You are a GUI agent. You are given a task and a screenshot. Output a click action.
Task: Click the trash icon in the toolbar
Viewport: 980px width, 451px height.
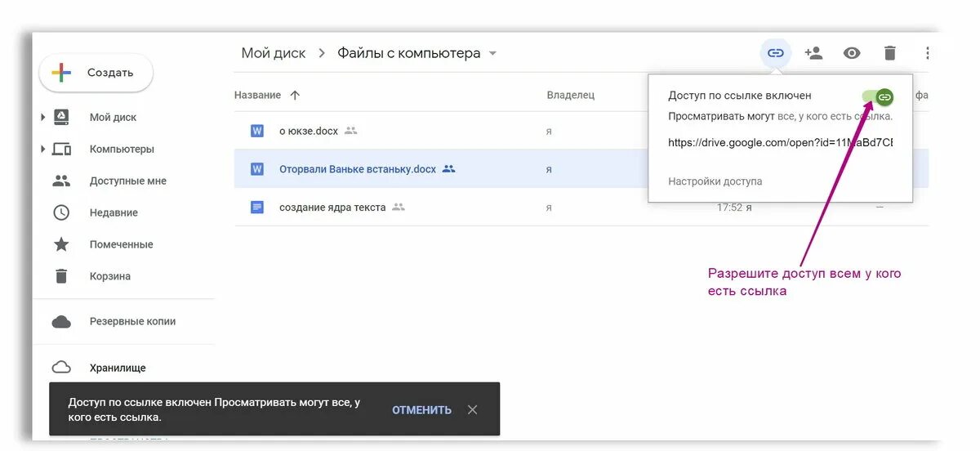pos(890,53)
